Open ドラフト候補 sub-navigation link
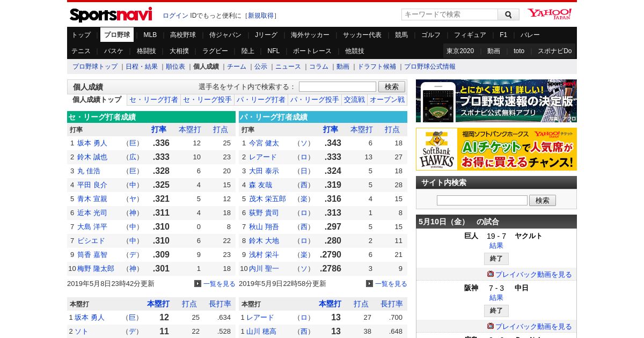 [377, 67]
